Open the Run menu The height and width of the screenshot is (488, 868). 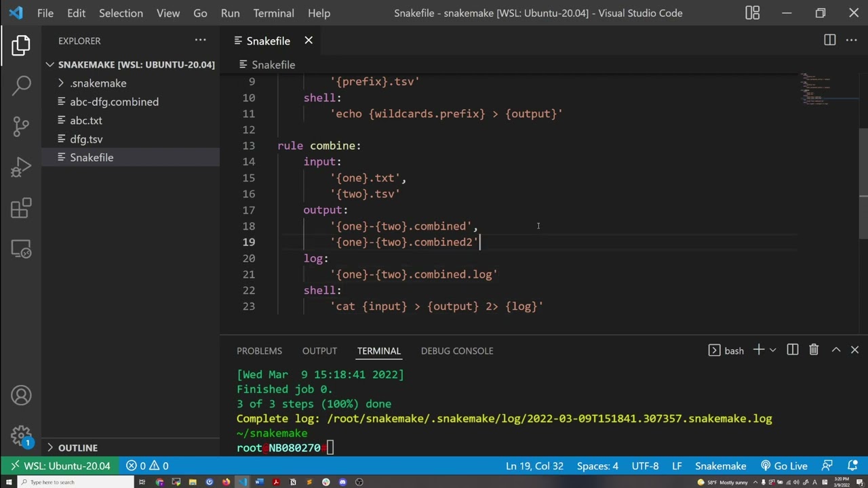[x=230, y=13]
